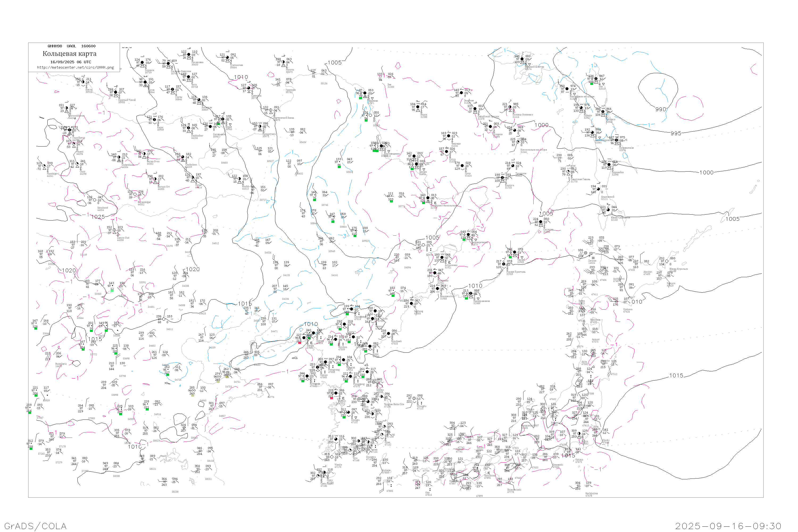
Task: Click the Николаевск-на-Амуре station filled circle
Action: 567,89
